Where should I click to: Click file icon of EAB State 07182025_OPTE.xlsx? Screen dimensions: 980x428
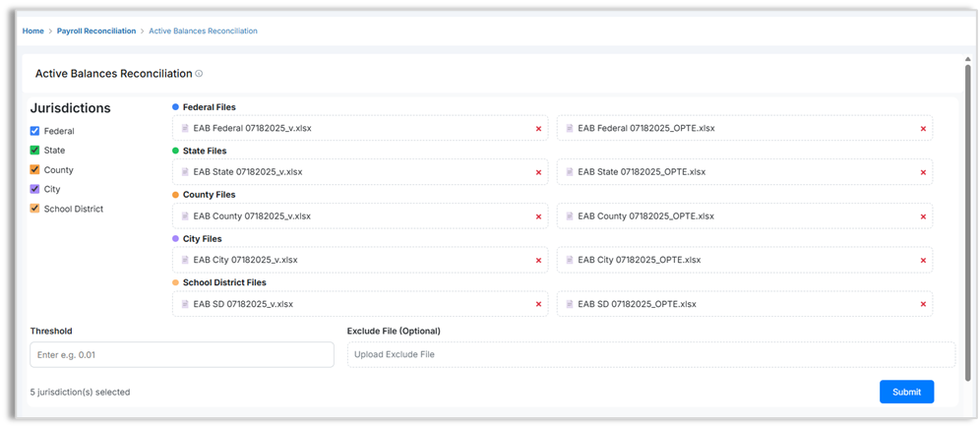point(569,172)
